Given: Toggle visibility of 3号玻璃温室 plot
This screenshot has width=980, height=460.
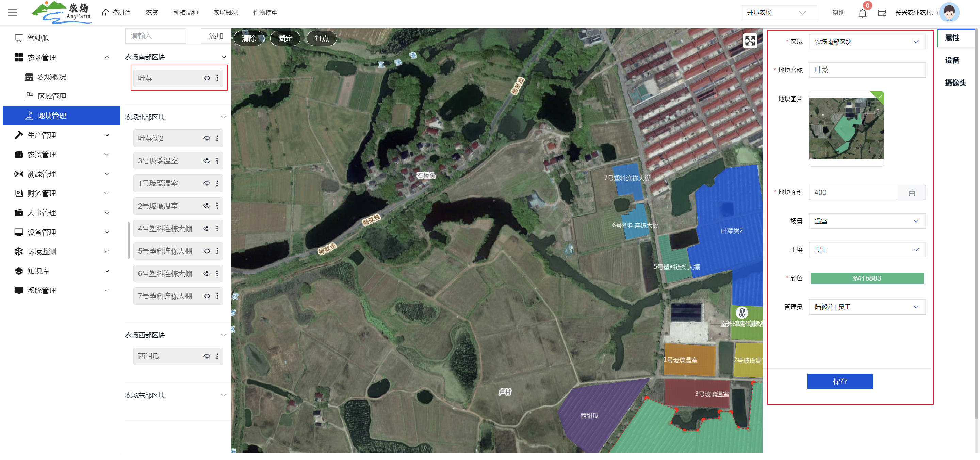Looking at the screenshot, I should (x=207, y=161).
